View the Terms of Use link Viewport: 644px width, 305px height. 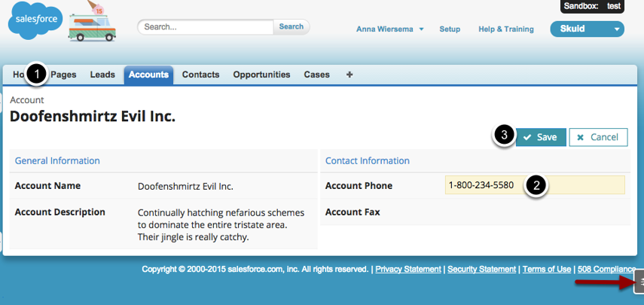(548, 269)
